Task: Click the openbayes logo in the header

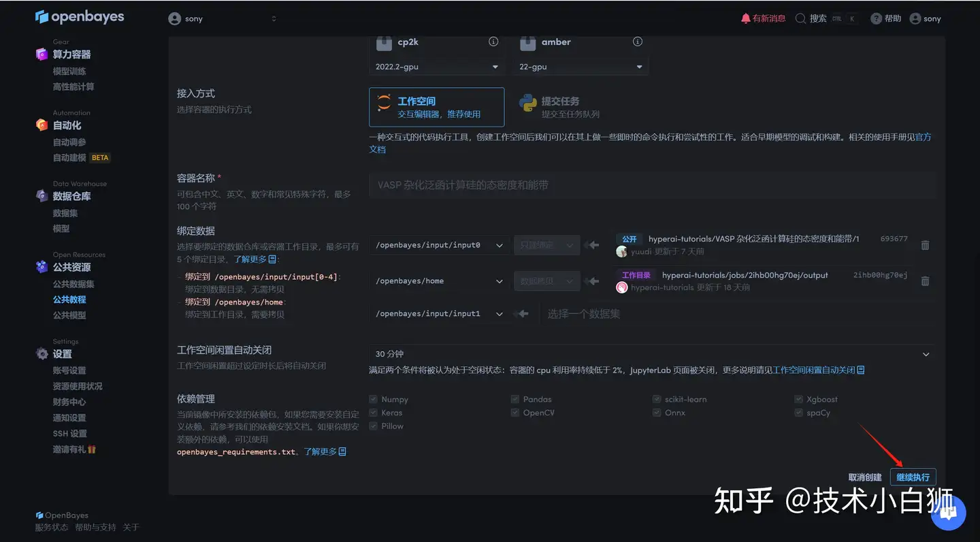Action: [80, 16]
